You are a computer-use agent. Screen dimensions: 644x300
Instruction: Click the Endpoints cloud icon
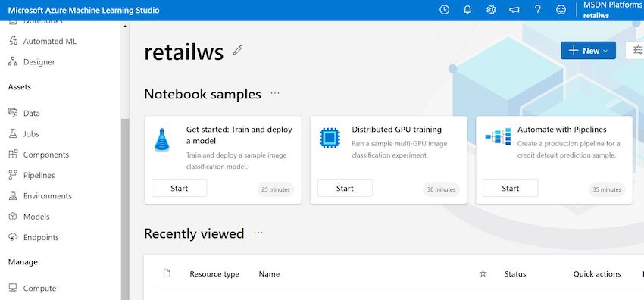[x=13, y=237]
